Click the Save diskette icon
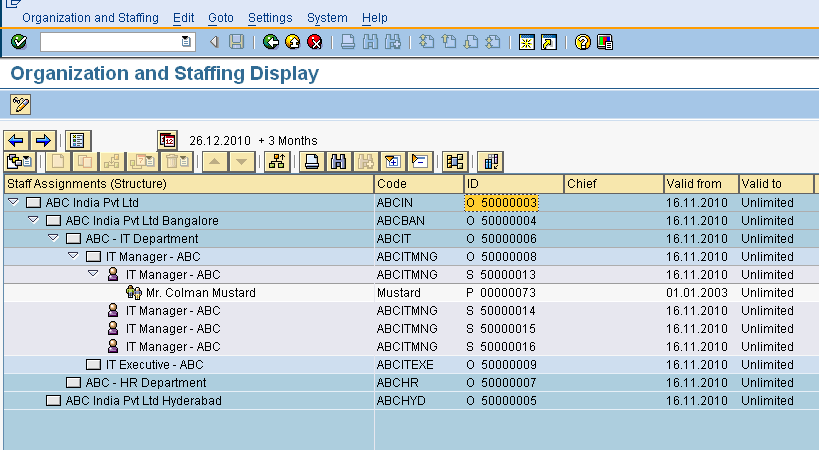819x450 pixels. pos(237,42)
